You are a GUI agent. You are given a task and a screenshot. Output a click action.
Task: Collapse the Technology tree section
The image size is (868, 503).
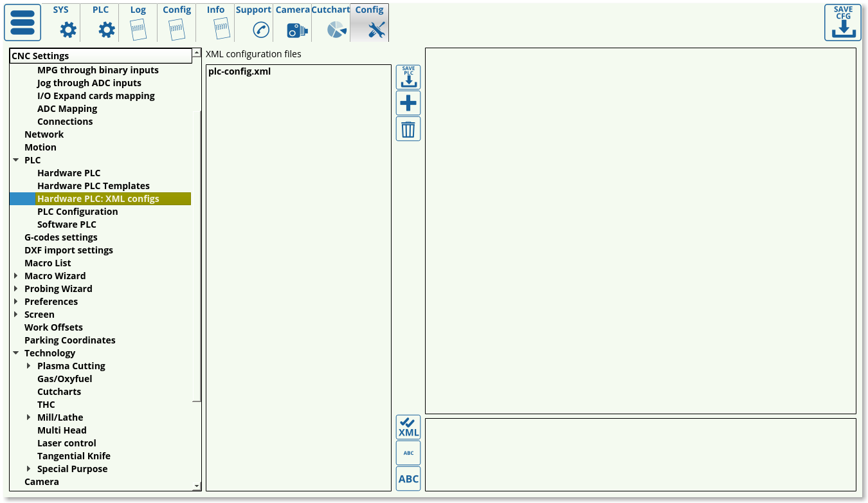[x=16, y=353]
